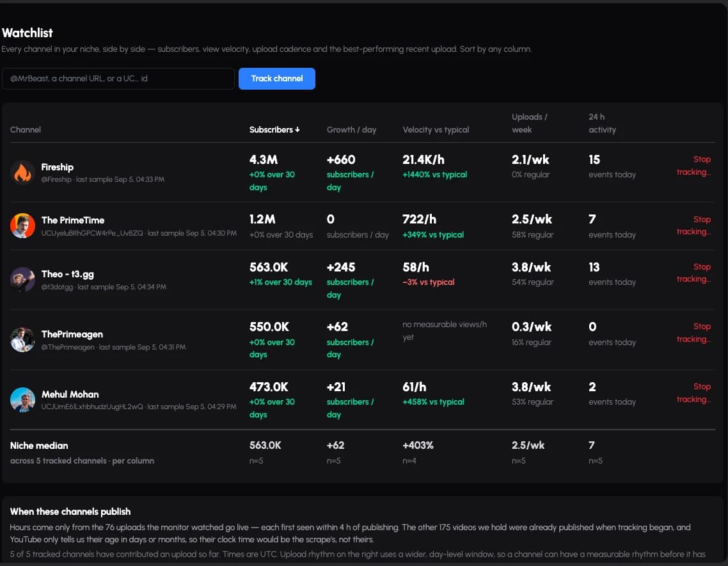Open the Fireship channel name
The width and height of the screenshot is (728, 566).
pos(57,167)
